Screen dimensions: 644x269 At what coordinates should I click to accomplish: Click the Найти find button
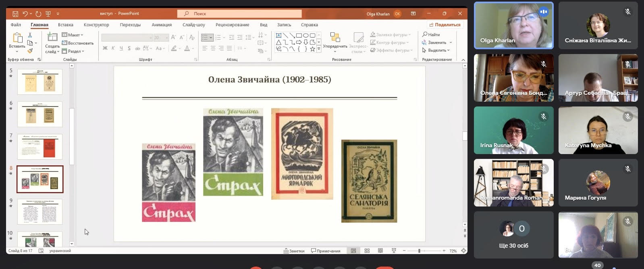coord(431,35)
